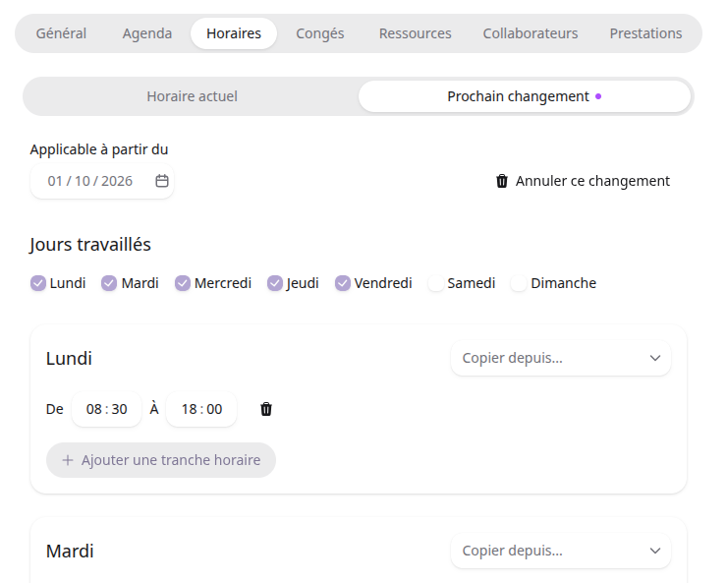This screenshot has height=583, width=728.
Task: Click the Applicable à partir du label
Action: pyautogui.click(x=99, y=149)
